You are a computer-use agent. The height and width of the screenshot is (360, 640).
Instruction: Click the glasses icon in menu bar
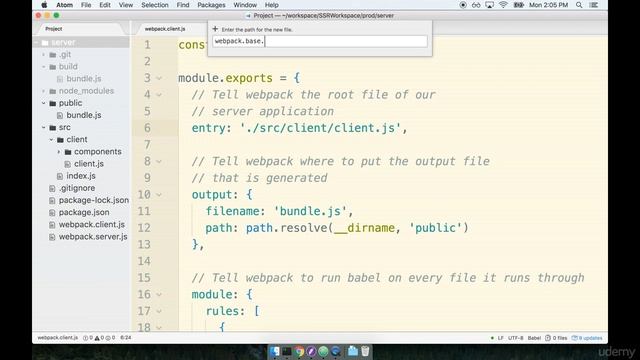point(476,5)
